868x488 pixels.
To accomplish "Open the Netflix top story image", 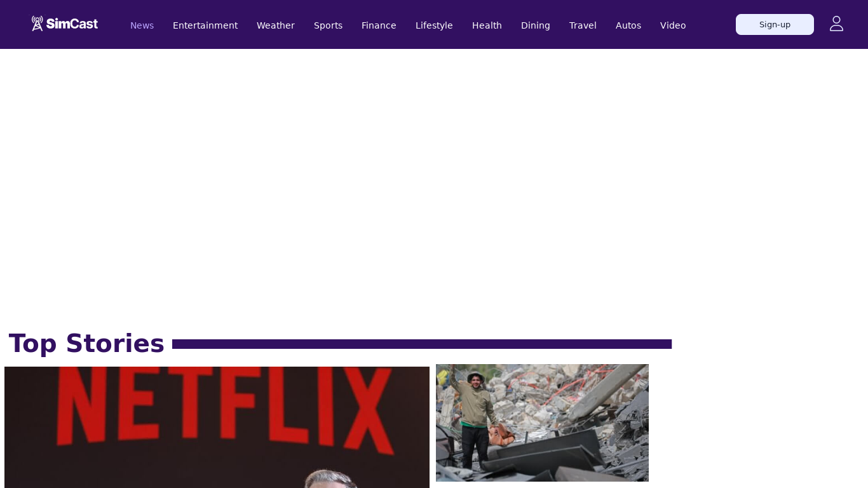I will tap(217, 427).
